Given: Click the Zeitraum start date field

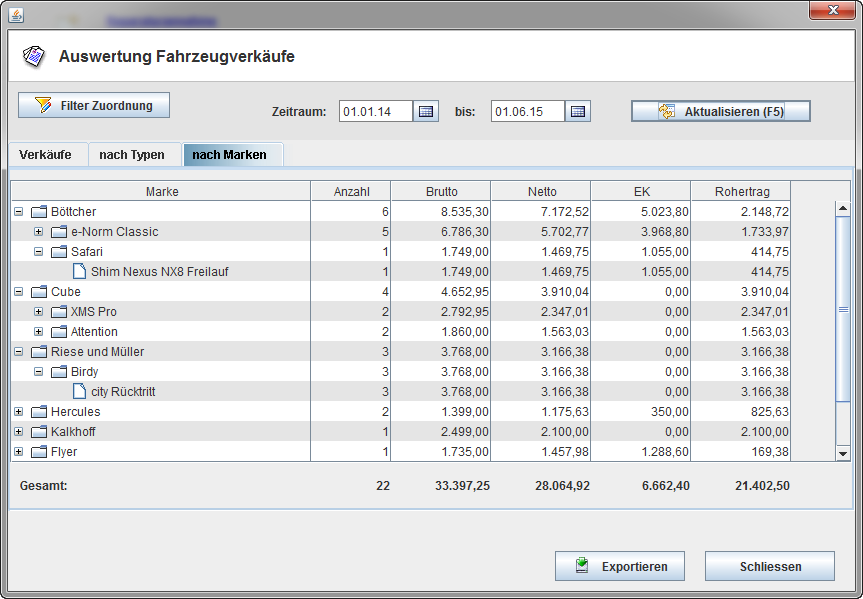Looking at the screenshot, I should tap(375, 112).
